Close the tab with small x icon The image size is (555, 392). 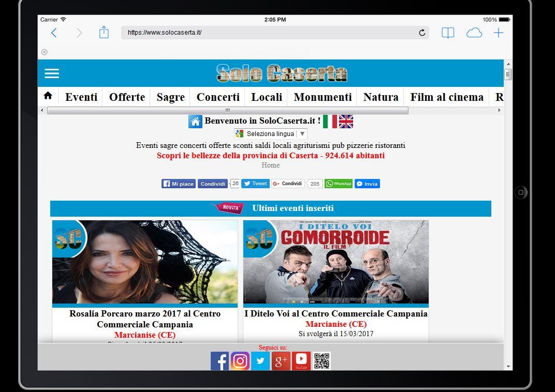44,52
